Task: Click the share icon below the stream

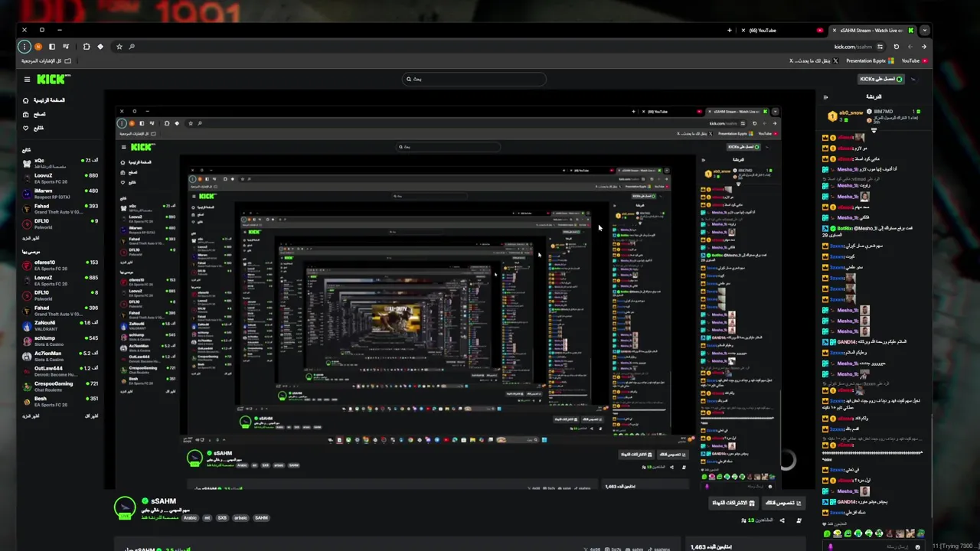Action: click(x=782, y=520)
